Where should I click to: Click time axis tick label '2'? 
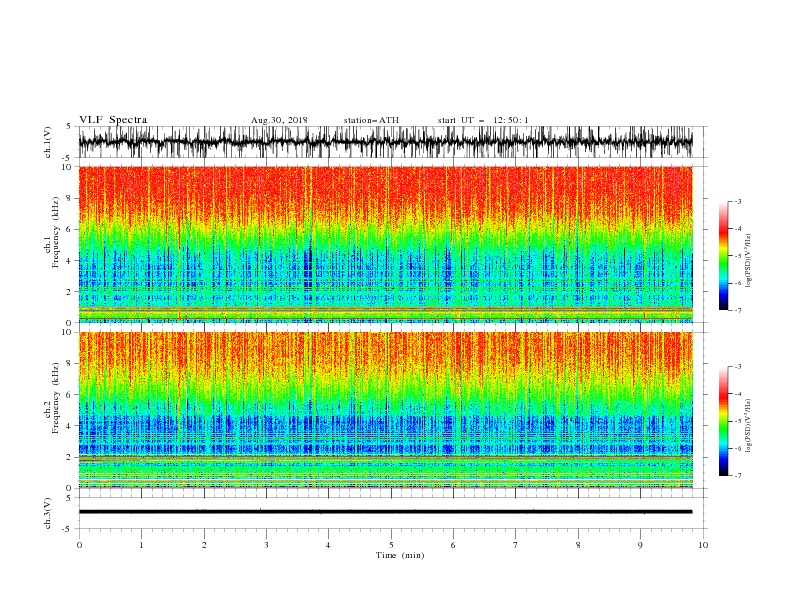click(x=204, y=545)
